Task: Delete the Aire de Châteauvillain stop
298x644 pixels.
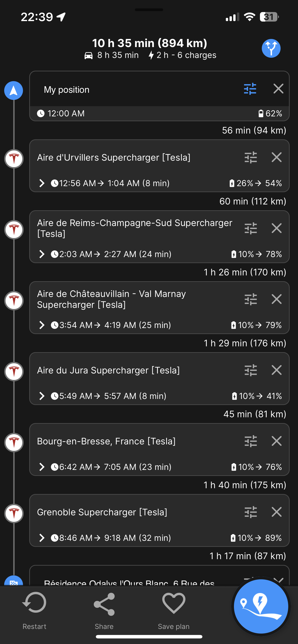Action: tap(276, 299)
